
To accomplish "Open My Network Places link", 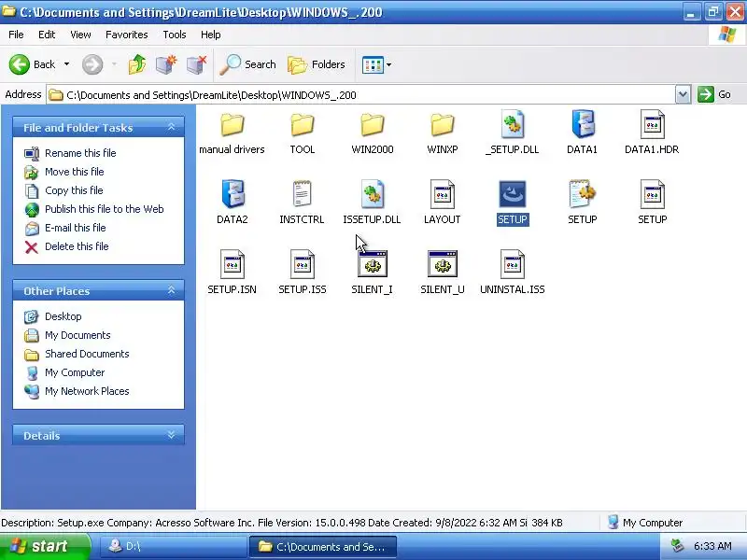I will click(77, 391).
